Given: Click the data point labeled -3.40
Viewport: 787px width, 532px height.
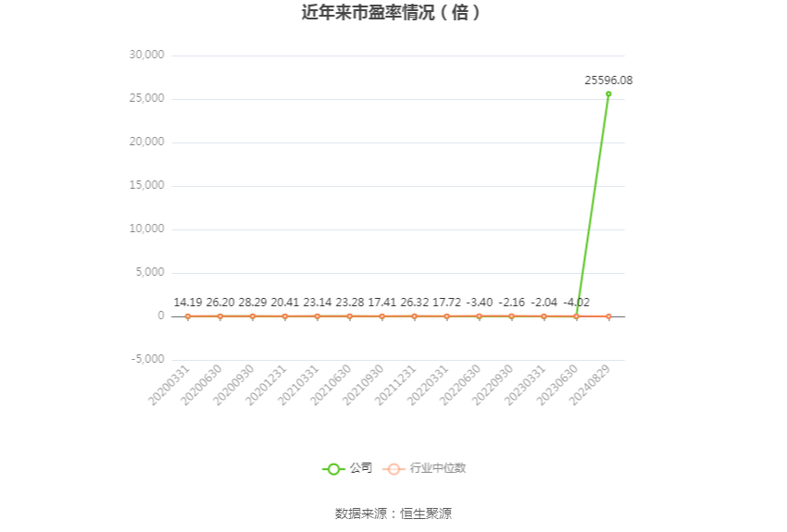Looking at the screenshot, I should (480, 316).
